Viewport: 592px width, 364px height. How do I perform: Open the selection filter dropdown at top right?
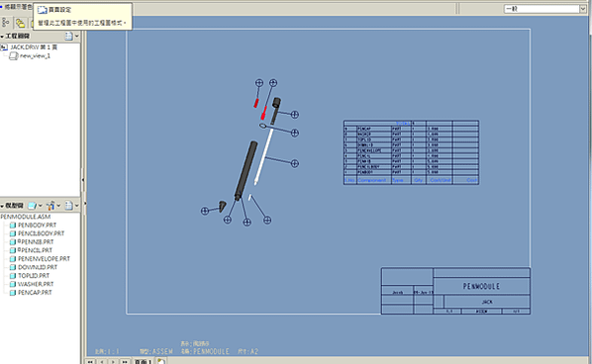pyautogui.click(x=582, y=9)
